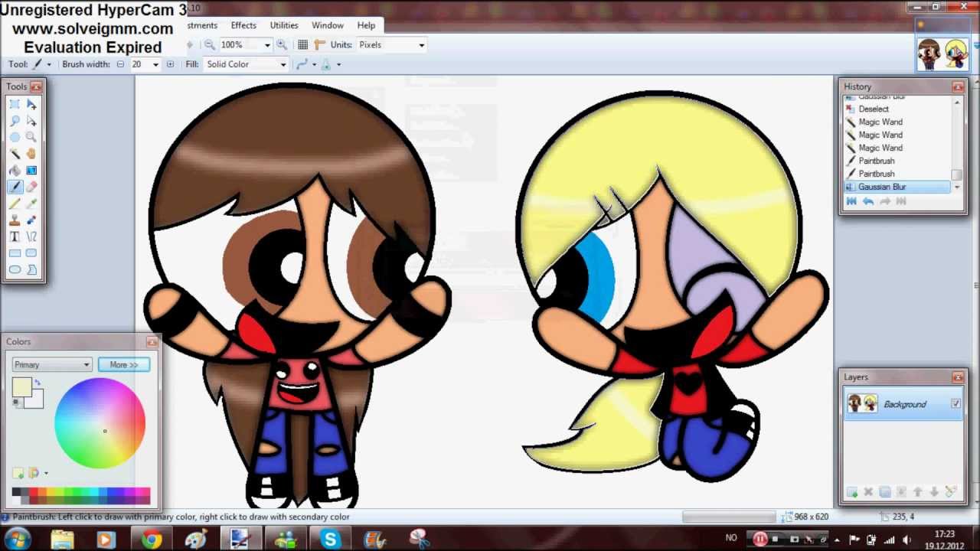Viewport: 980px width, 551px height.
Task: Decrease brush width with minus button
Action: tap(120, 64)
